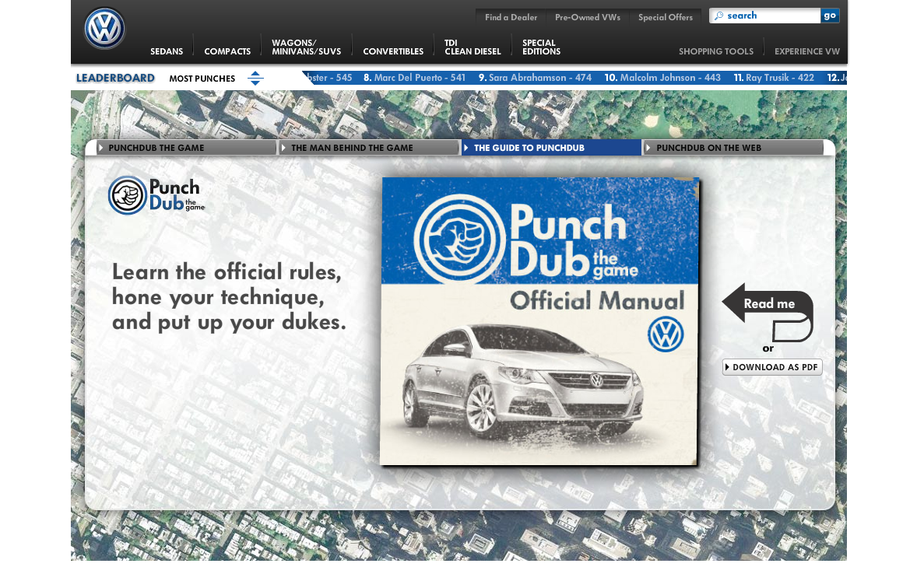
Task: Open the Special Editions menu
Action: click(541, 47)
